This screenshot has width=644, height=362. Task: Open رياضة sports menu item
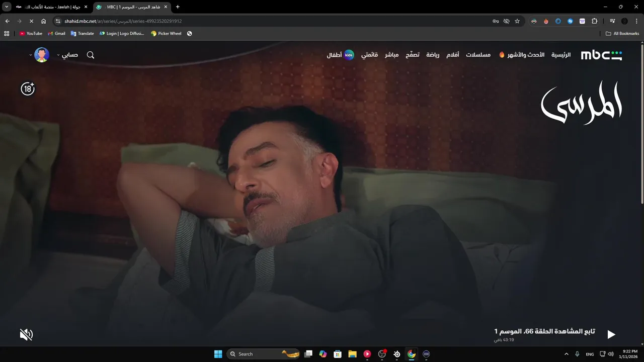click(433, 55)
